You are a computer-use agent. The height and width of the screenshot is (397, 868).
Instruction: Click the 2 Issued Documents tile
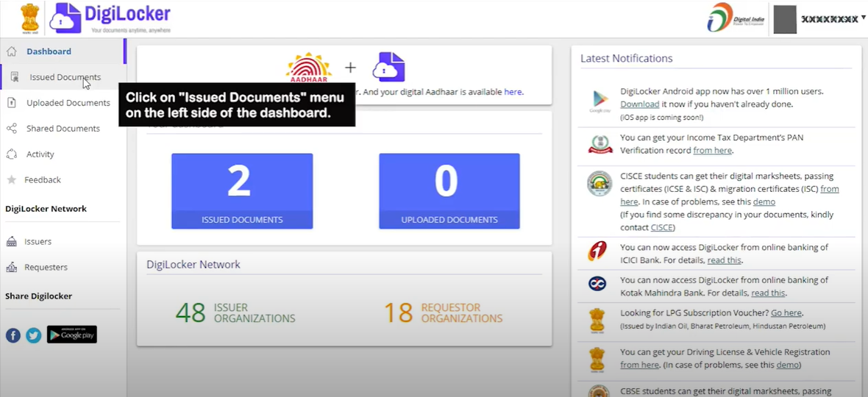[242, 190]
